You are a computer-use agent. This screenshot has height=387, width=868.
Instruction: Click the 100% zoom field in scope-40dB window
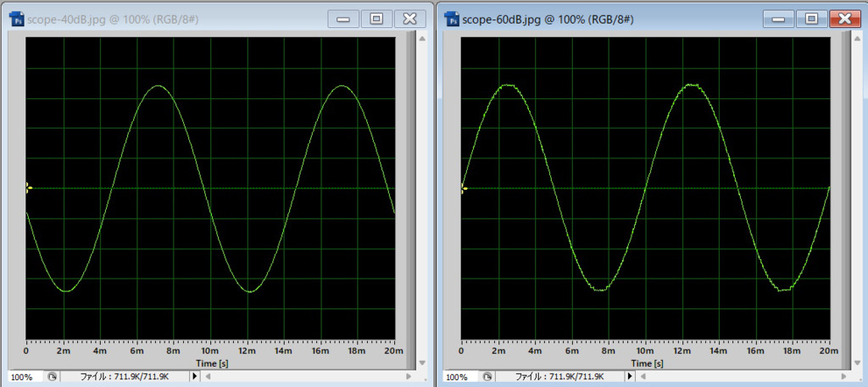click(22, 377)
